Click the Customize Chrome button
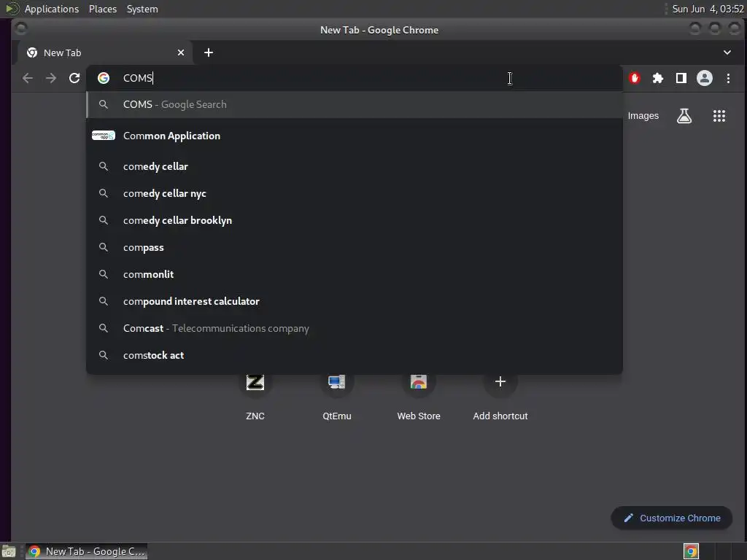Viewport: 747px width, 560px height. 672,518
